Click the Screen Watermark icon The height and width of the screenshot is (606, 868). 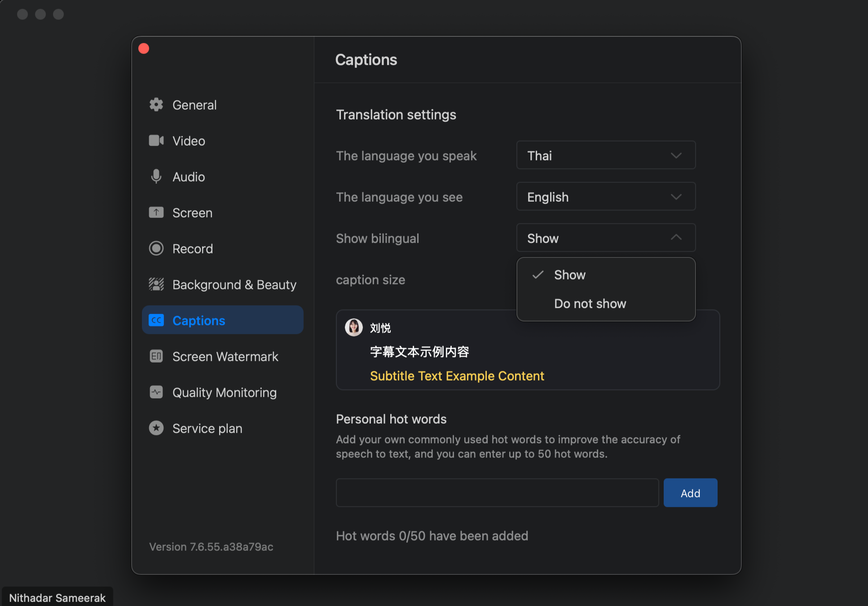point(156,356)
